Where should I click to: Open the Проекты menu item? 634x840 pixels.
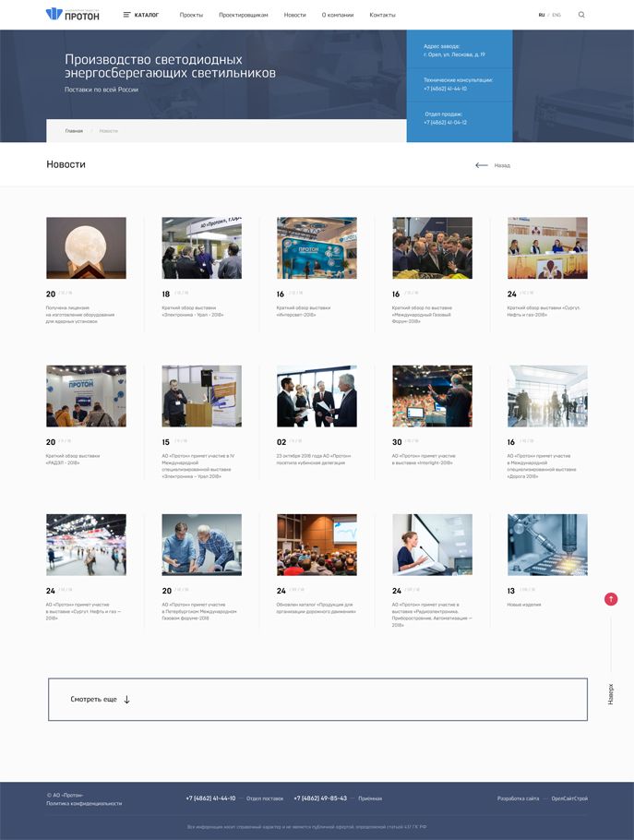pos(191,15)
